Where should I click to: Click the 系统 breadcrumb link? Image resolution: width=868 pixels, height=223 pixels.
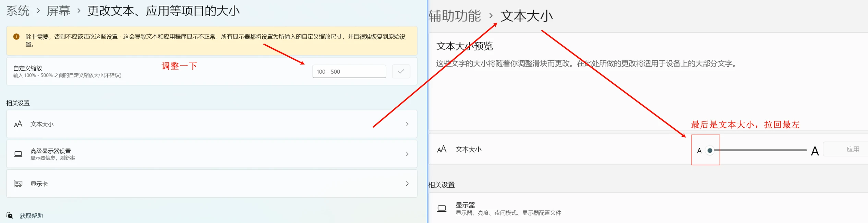(18, 11)
